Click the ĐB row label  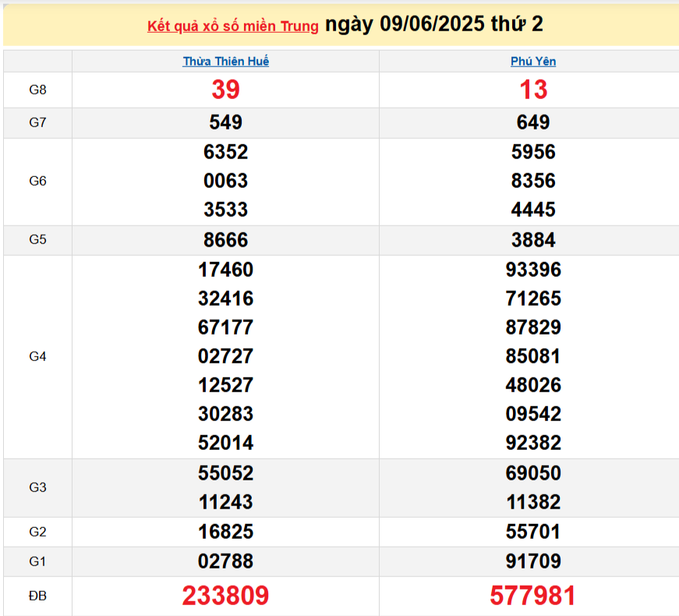pos(37,596)
